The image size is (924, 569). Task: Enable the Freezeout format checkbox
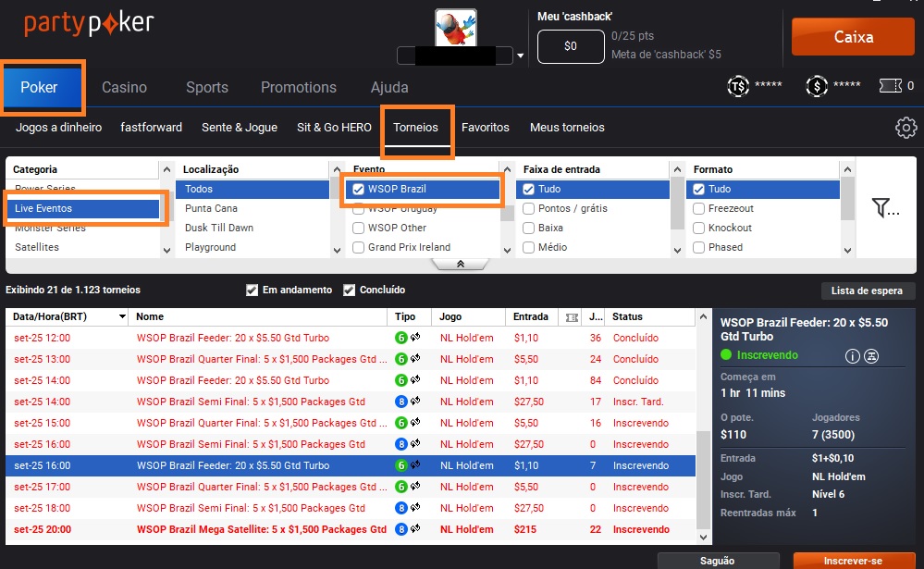pos(699,208)
